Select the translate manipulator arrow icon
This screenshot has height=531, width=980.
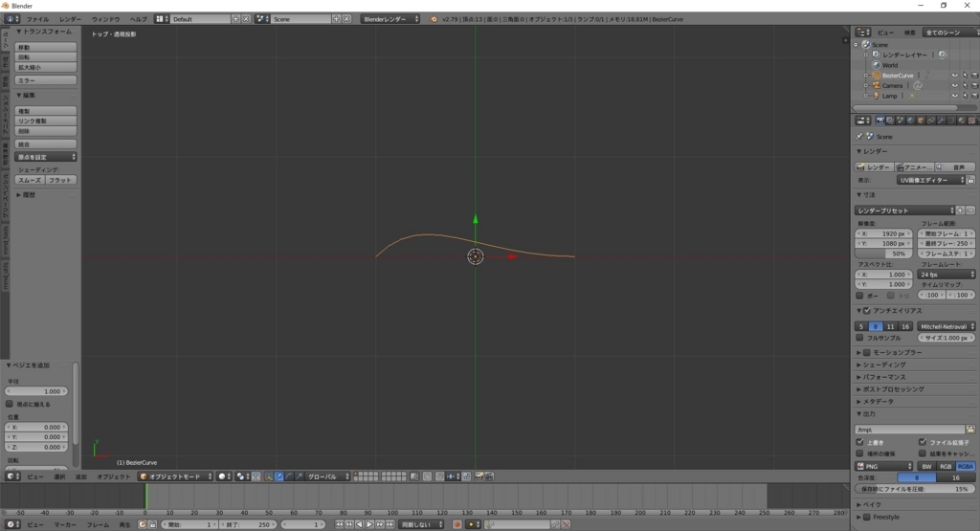point(278,476)
